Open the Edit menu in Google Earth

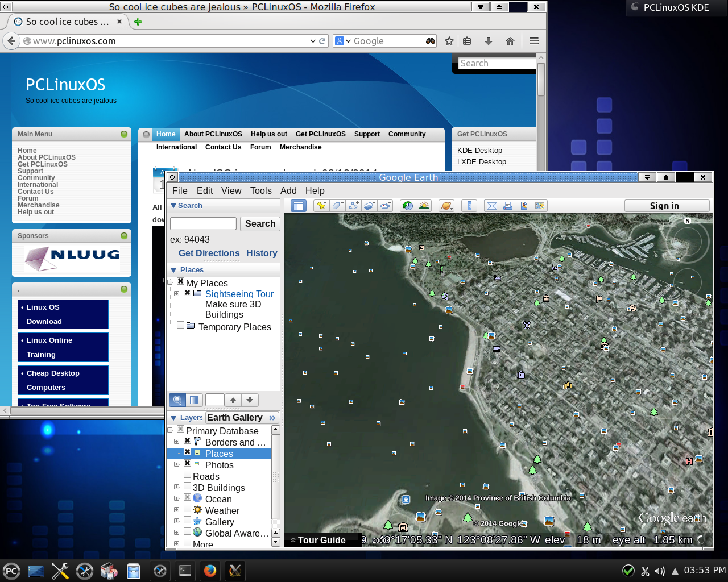coord(205,191)
